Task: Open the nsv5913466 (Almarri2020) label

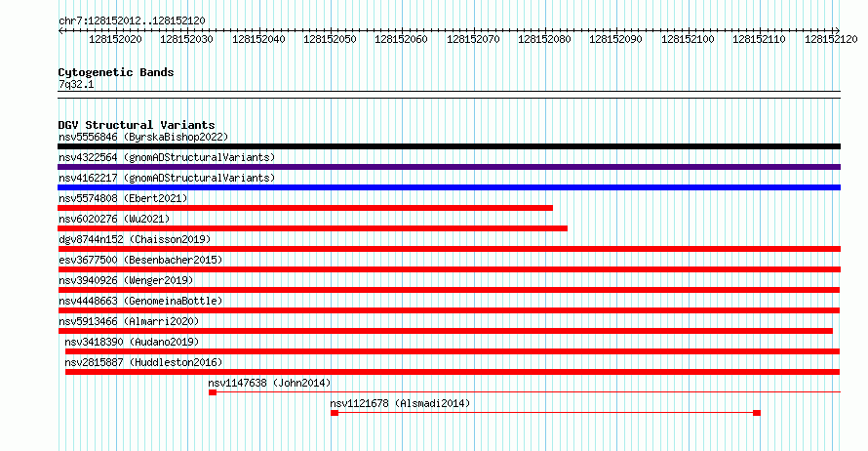Action: click(129, 321)
